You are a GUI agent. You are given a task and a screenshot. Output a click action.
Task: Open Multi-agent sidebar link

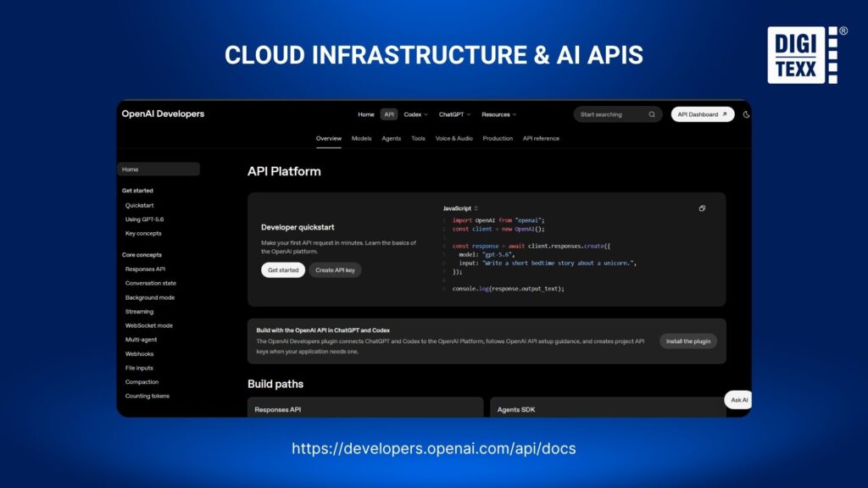(142, 340)
